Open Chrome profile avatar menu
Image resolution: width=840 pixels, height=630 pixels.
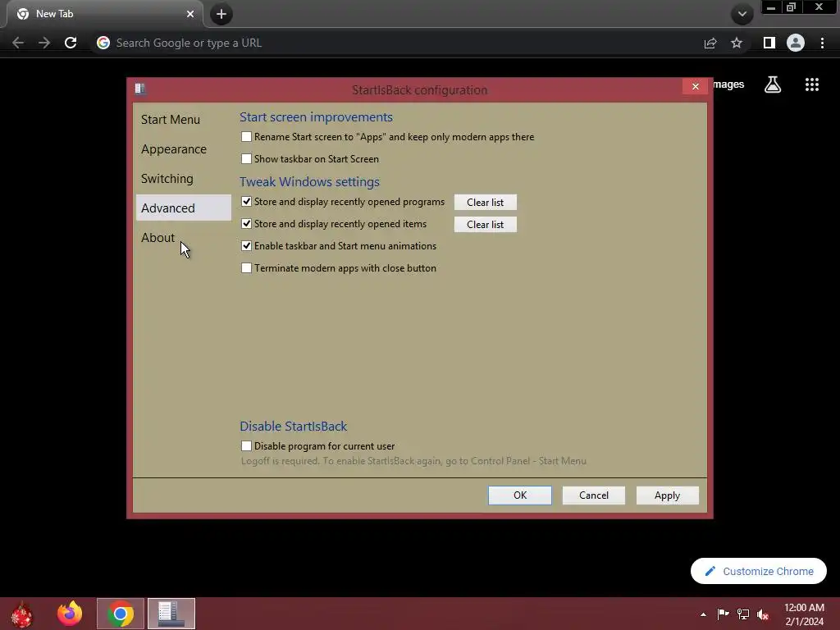796,43
